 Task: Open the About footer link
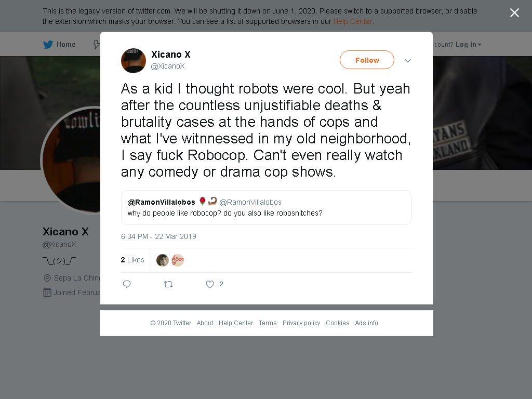point(205,323)
